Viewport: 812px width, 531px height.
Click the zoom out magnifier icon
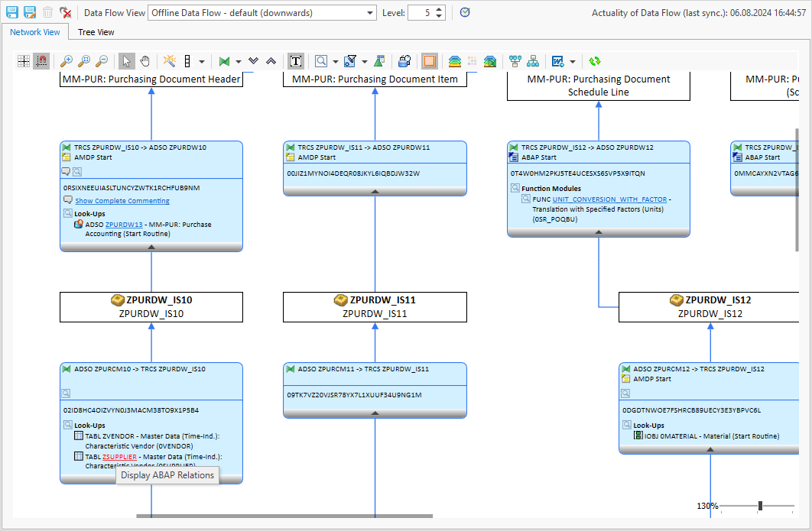point(102,61)
